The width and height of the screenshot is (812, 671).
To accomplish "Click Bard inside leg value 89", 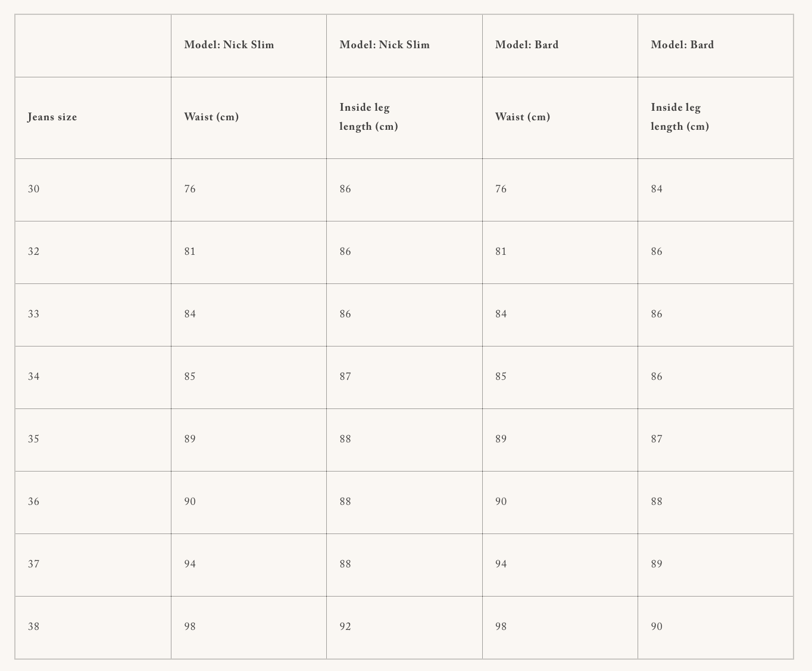I will (657, 564).
